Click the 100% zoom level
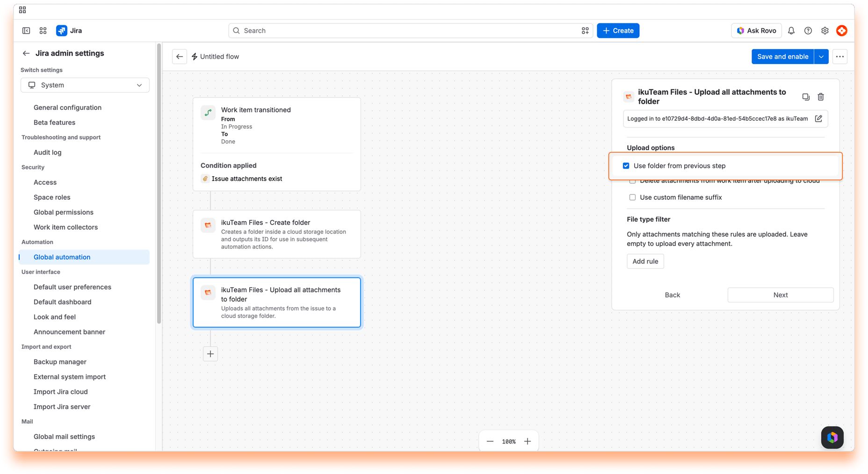868x474 pixels. point(509,441)
